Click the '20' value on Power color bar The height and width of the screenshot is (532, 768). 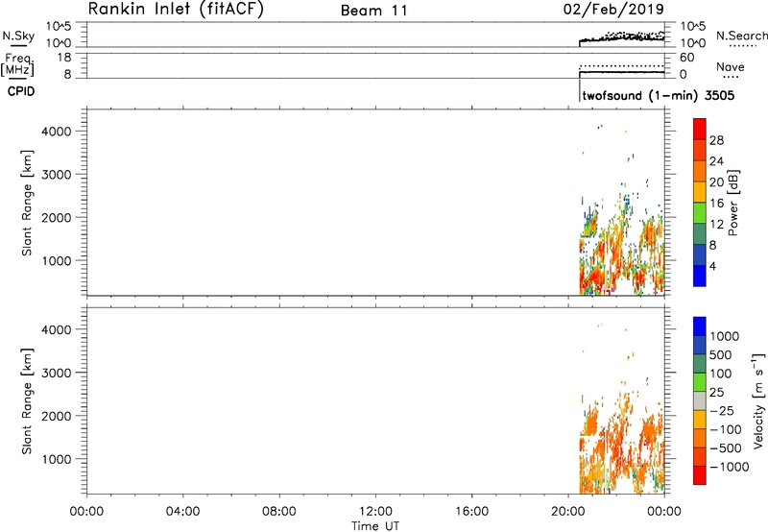click(x=716, y=182)
